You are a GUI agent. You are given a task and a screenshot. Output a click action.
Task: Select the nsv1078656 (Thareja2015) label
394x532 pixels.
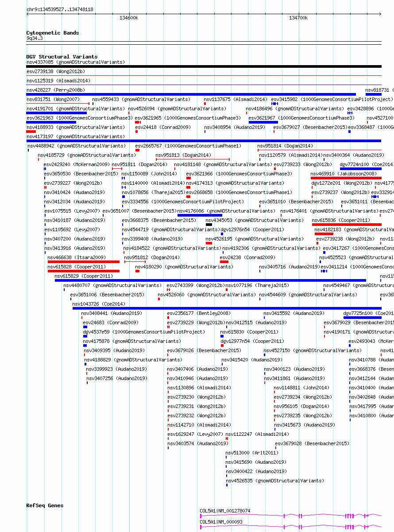(154, 192)
